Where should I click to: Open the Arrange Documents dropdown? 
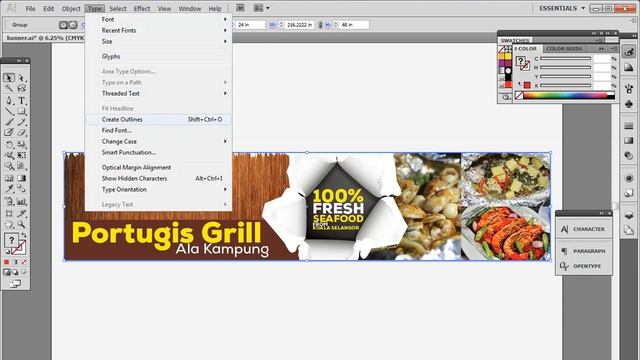(262, 8)
